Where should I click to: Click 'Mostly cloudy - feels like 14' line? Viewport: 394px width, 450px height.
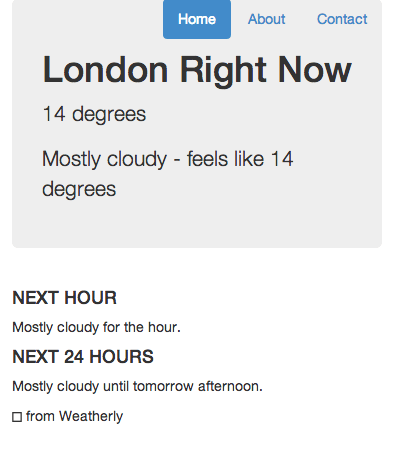(168, 159)
